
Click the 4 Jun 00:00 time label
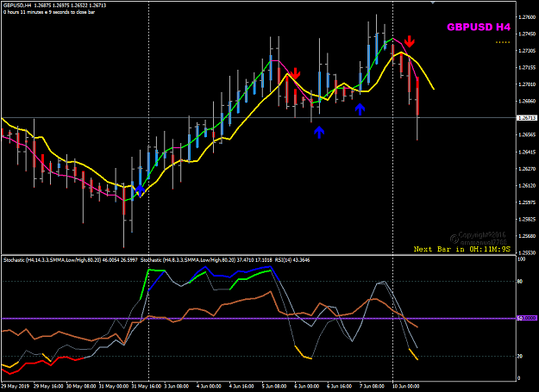[x=209, y=387]
